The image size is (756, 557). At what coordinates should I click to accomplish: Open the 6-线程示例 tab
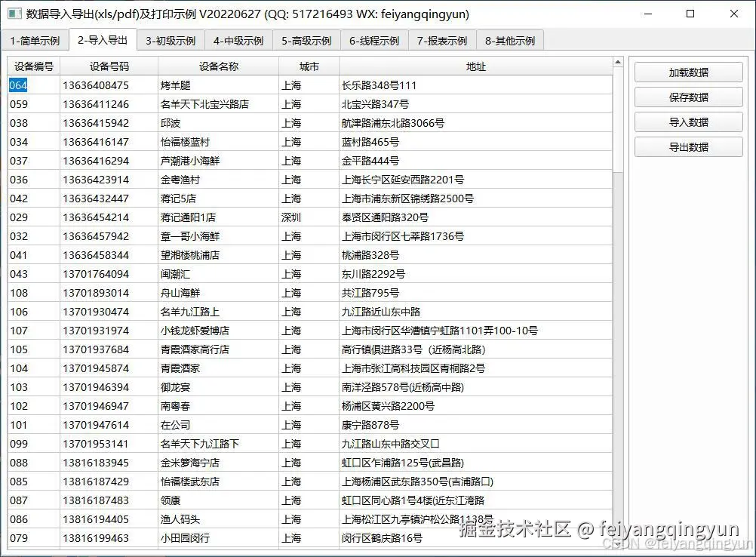(x=373, y=40)
